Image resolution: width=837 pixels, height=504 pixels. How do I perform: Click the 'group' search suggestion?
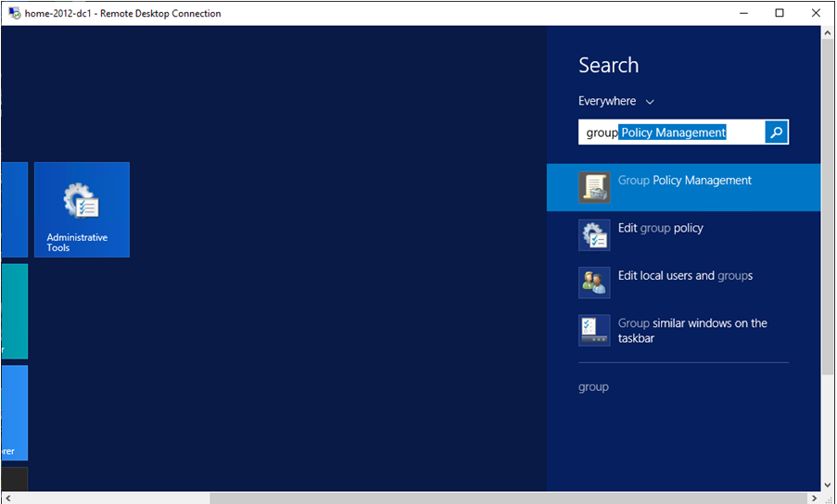(x=593, y=387)
